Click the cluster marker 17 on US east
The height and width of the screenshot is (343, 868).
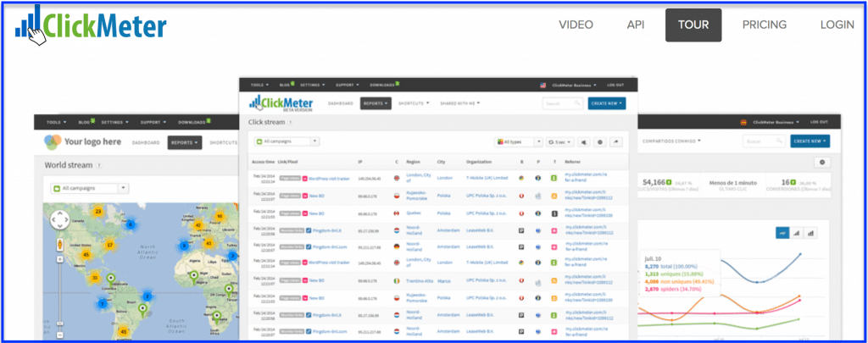[x=110, y=245]
